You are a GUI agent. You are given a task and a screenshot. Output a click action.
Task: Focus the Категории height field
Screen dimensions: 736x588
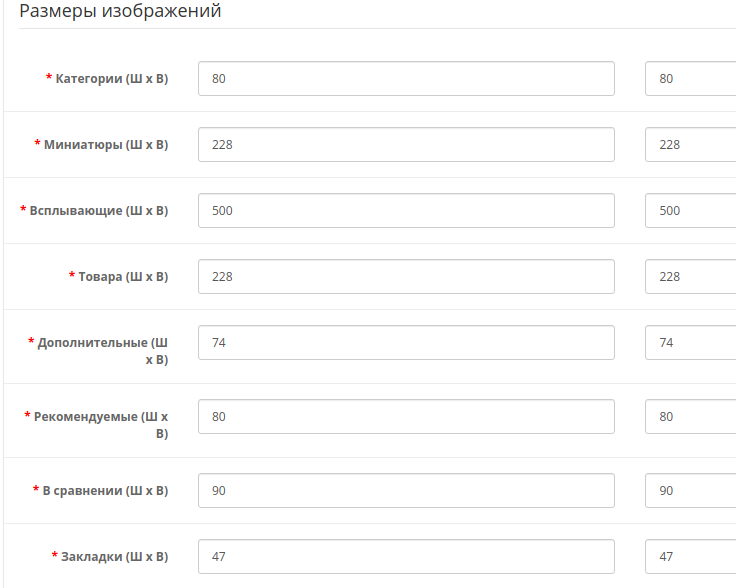690,79
